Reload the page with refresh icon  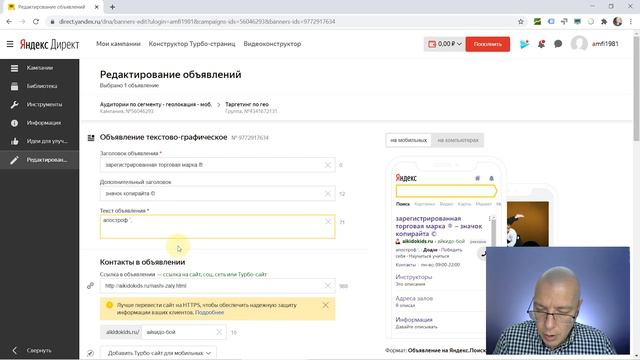[x=36, y=22]
